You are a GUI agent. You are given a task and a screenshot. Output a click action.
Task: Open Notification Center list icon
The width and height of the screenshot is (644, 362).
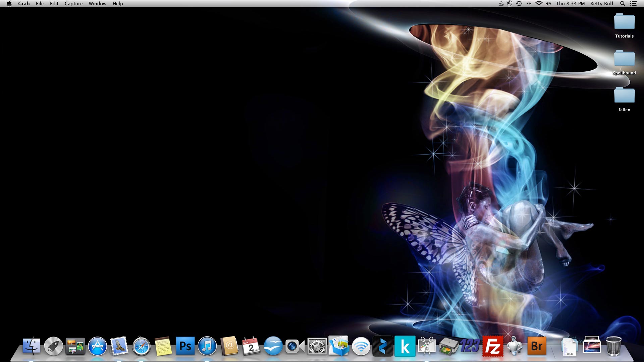coord(634,4)
